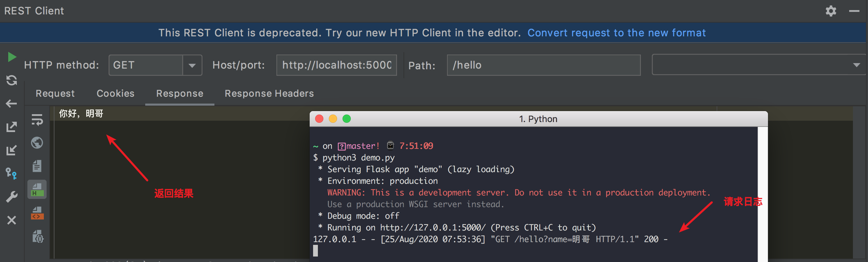The width and height of the screenshot is (868, 262).
Task: Toggle view response as HTML
Action: pos(37,190)
